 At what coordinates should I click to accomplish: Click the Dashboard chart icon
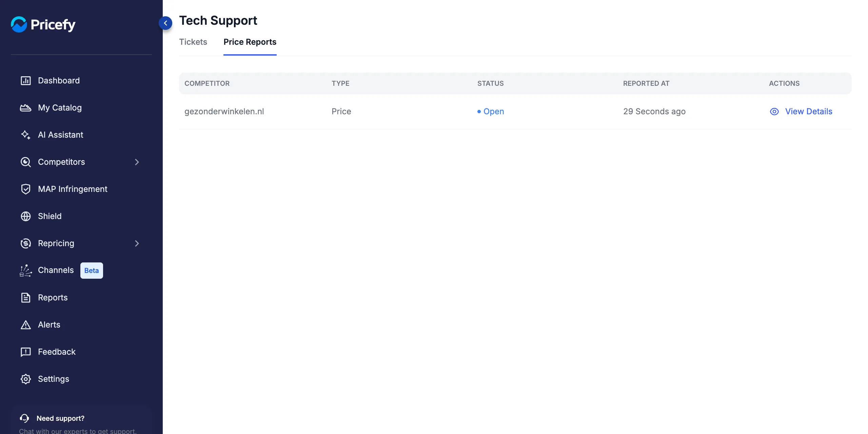pyautogui.click(x=26, y=81)
